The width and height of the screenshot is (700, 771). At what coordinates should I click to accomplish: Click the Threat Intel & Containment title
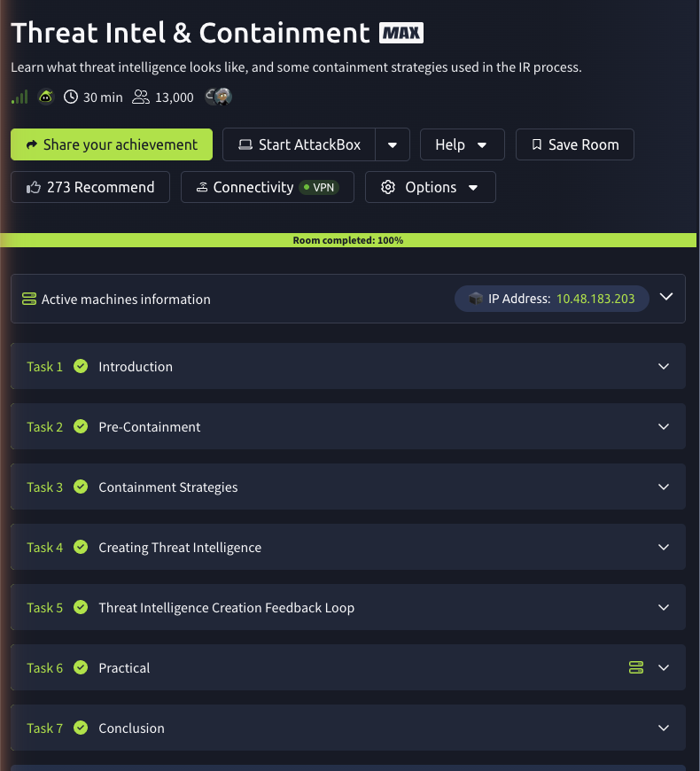[x=191, y=33]
